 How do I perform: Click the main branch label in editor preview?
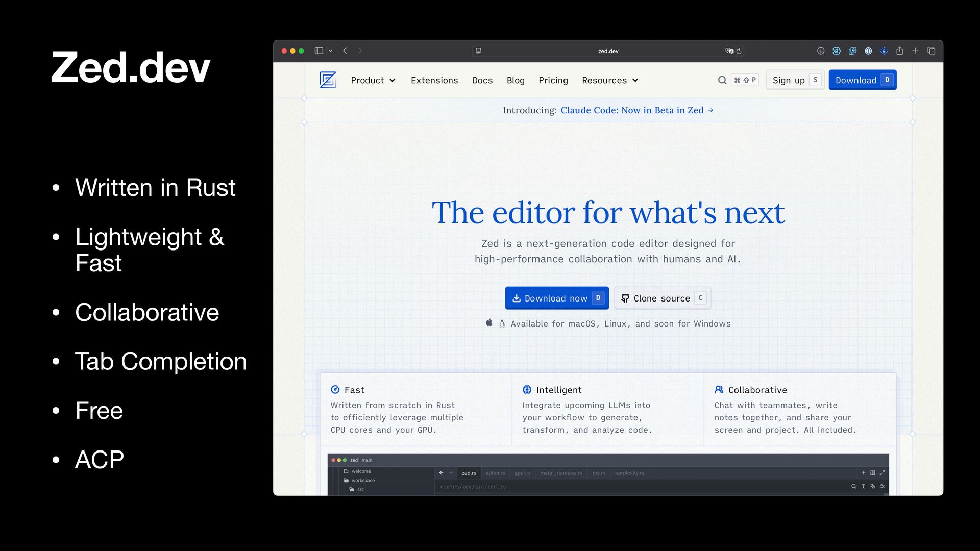point(367,460)
